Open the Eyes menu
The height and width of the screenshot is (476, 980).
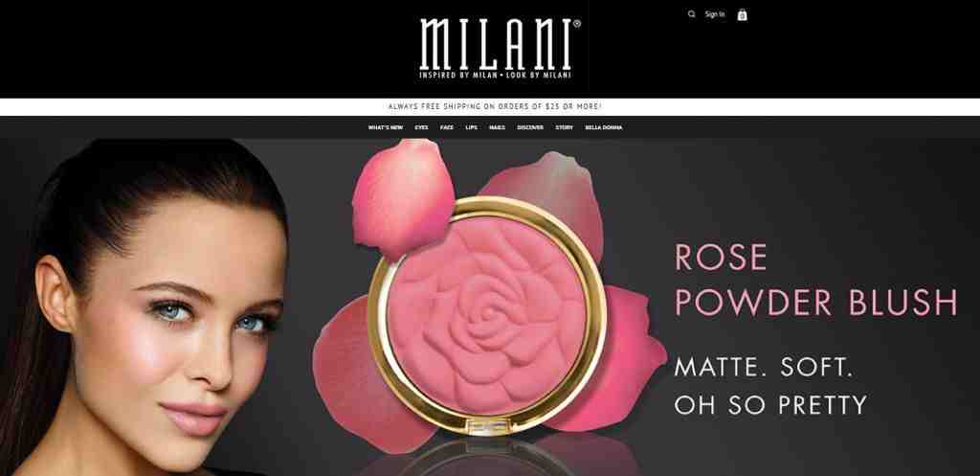[x=421, y=127]
